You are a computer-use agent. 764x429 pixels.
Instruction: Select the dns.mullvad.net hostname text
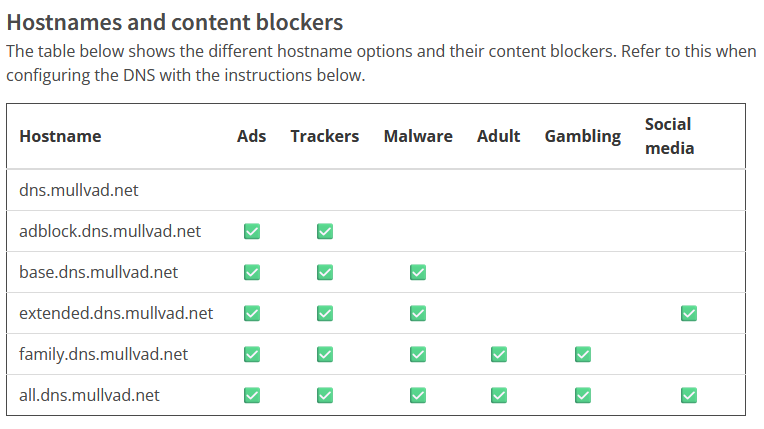(x=78, y=190)
